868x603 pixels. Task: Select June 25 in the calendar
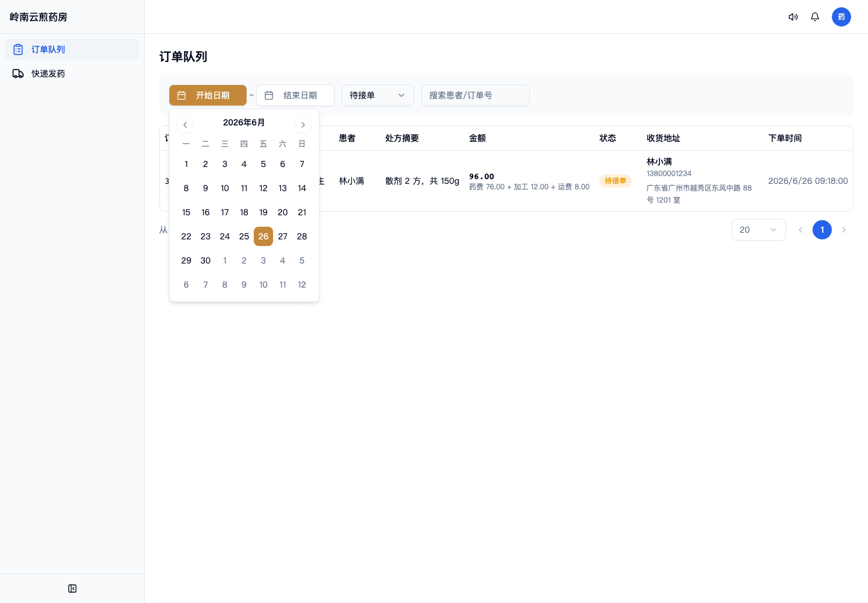coord(244,236)
